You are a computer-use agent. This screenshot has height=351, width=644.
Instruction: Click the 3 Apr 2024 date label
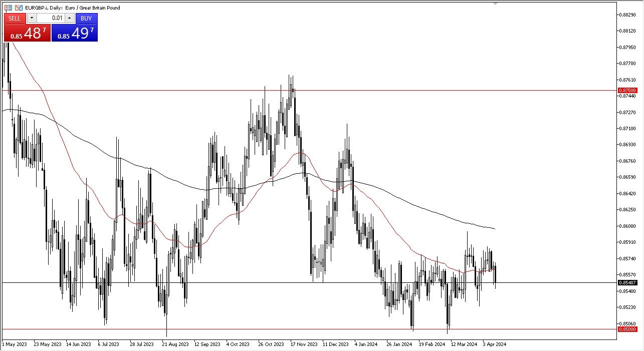[495, 344]
